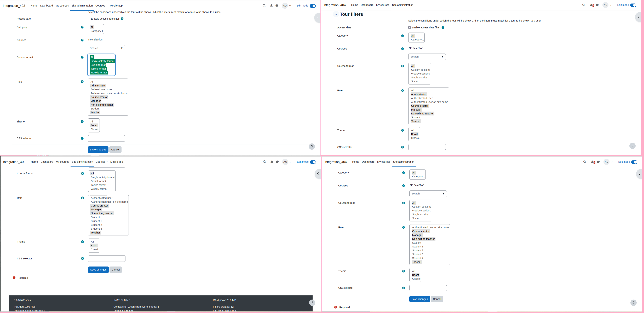Show Course format help in upper integration_403 window

pyautogui.click(x=82, y=57)
